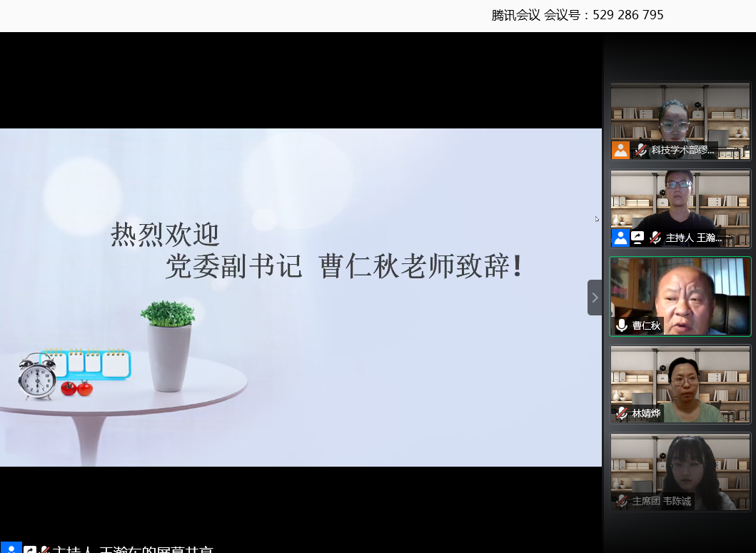This screenshot has height=553, width=756.
Task: Click screen-share icon on host 王瀚 video tile
Action: (637, 238)
